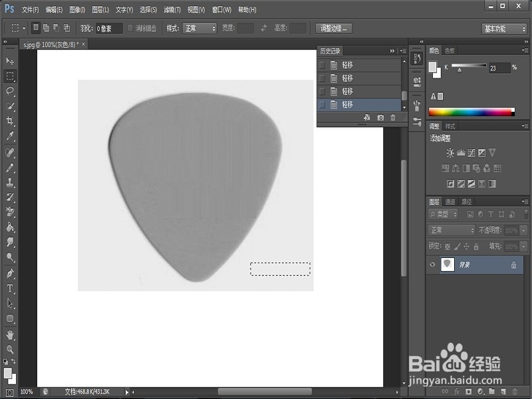Toggle anti-alias checkbox

click(x=130, y=28)
